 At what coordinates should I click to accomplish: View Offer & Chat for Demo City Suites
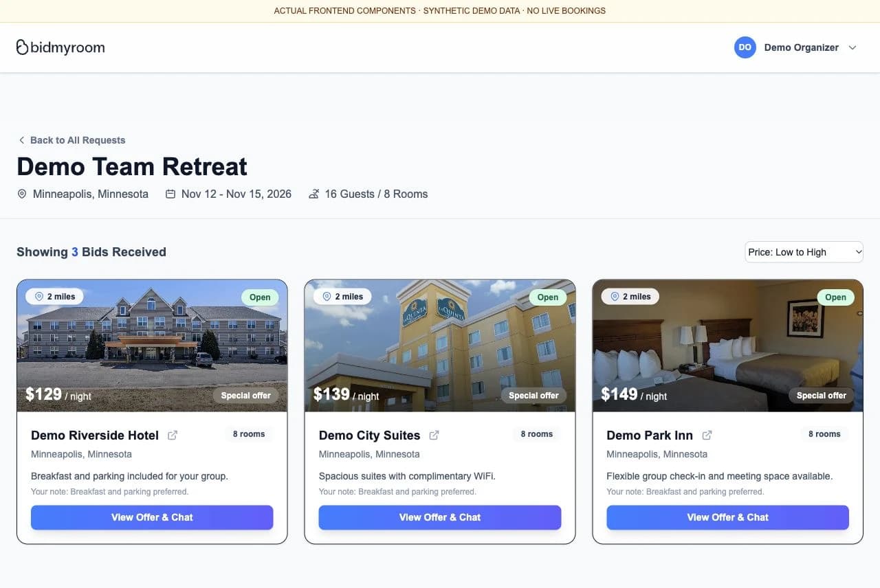tap(440, 517)
